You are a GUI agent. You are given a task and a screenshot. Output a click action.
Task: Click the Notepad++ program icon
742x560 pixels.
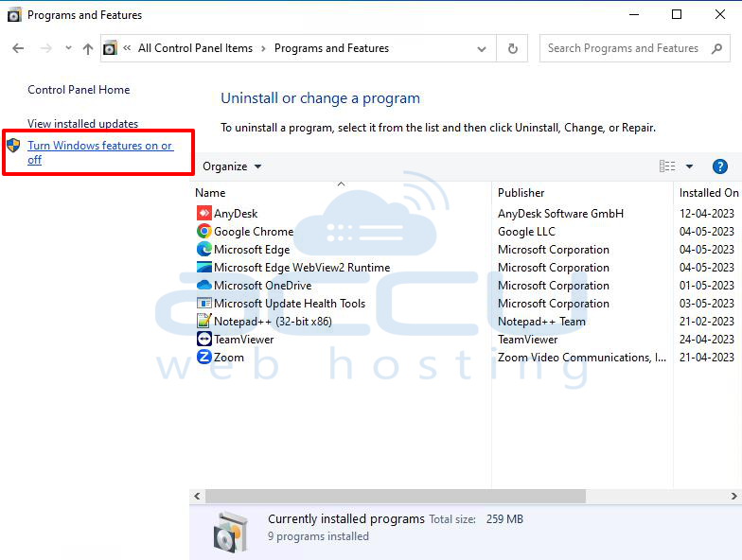(204, 322)
